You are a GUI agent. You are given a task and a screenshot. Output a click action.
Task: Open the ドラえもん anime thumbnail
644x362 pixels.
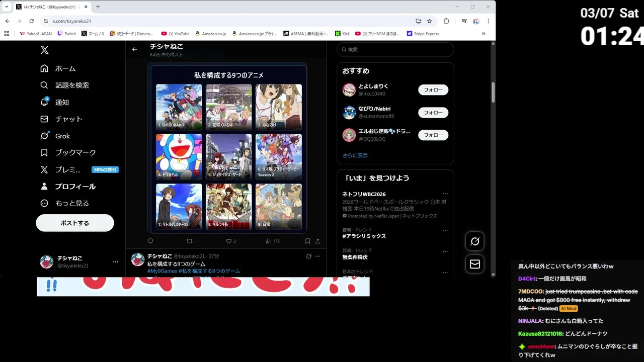pos(179,157)
